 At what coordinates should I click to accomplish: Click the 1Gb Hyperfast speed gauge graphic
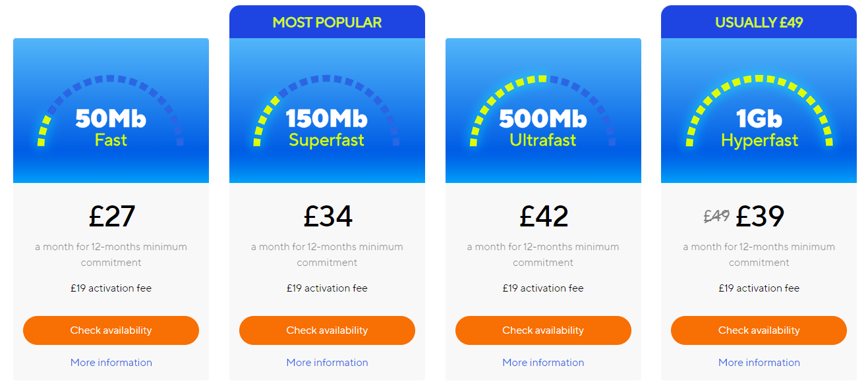[759, 111]
